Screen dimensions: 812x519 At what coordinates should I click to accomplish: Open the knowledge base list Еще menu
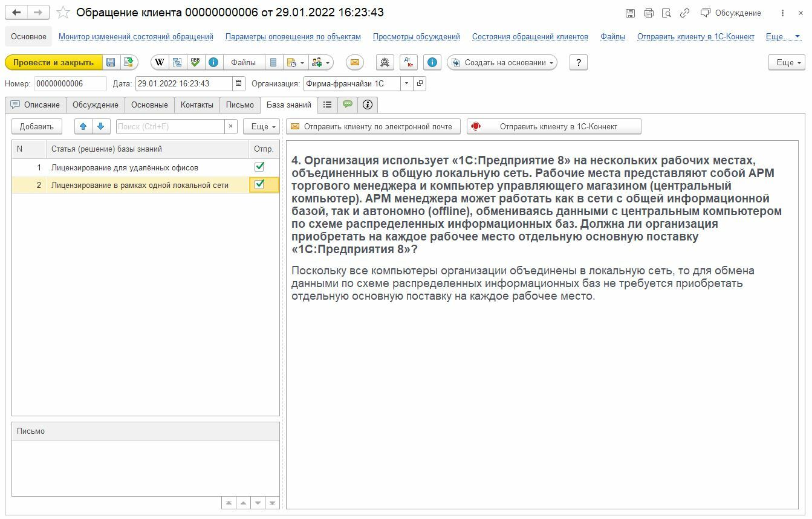pos(261,126)
